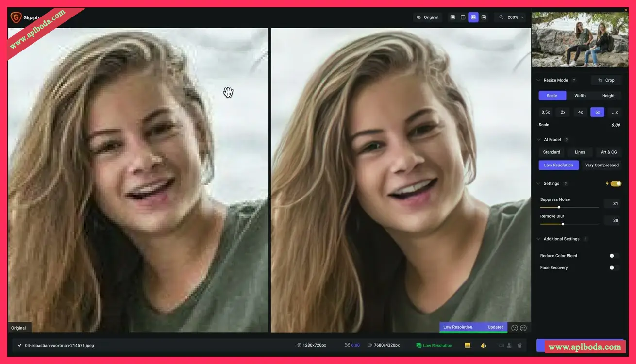
Task: Click the happy face rating icon
Action: [x=515, y=328]
